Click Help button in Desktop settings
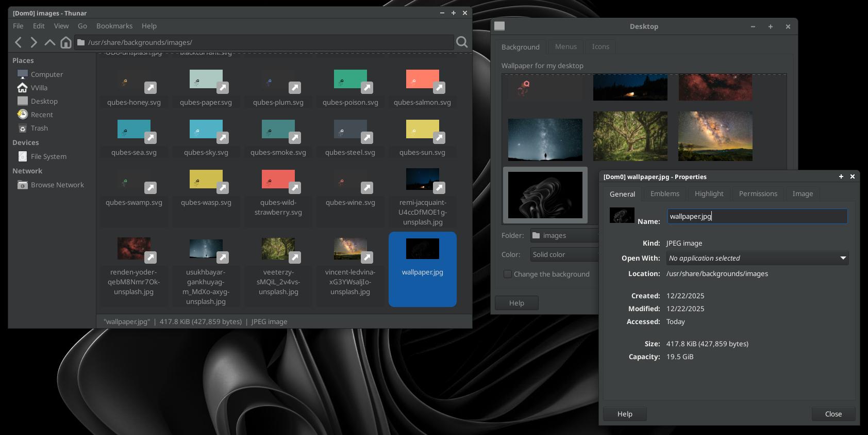The width and height of the screenshot is (868, 435). (x=516, y=303)
